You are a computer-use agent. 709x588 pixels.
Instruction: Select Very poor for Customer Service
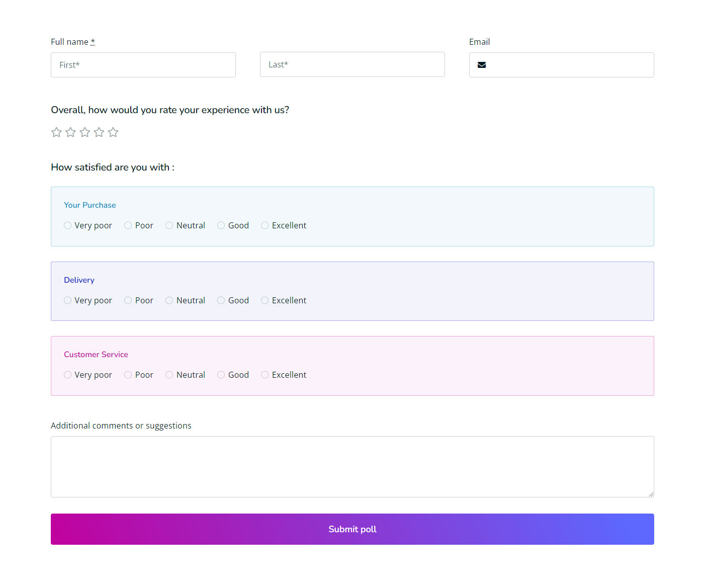[67, 375]
